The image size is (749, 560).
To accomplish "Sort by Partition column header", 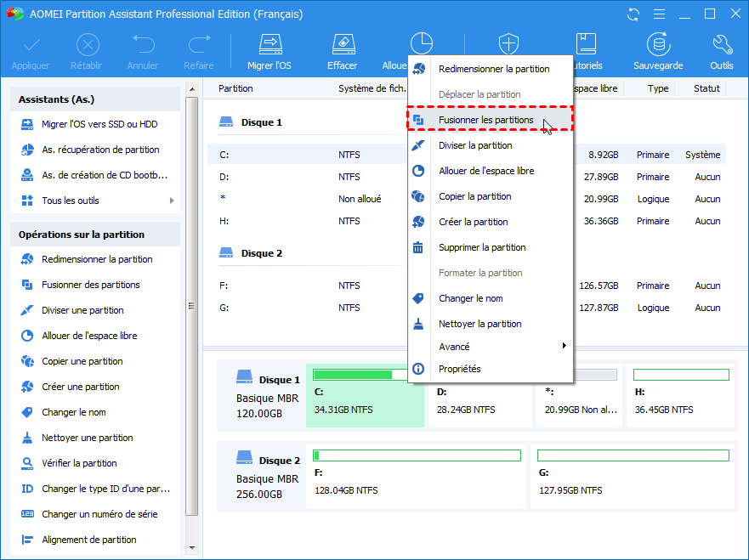I will point(236,88).
